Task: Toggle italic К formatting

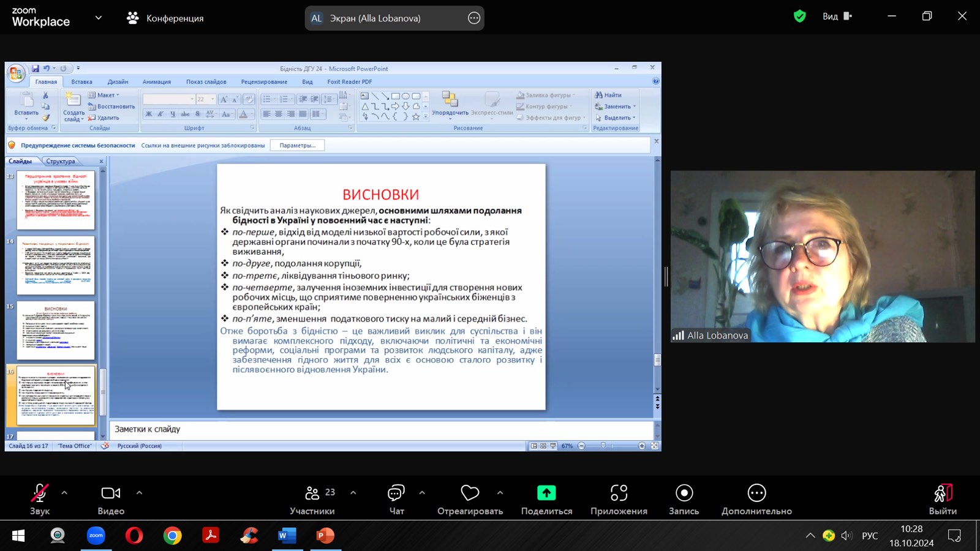Action: [x=160, y=114]
